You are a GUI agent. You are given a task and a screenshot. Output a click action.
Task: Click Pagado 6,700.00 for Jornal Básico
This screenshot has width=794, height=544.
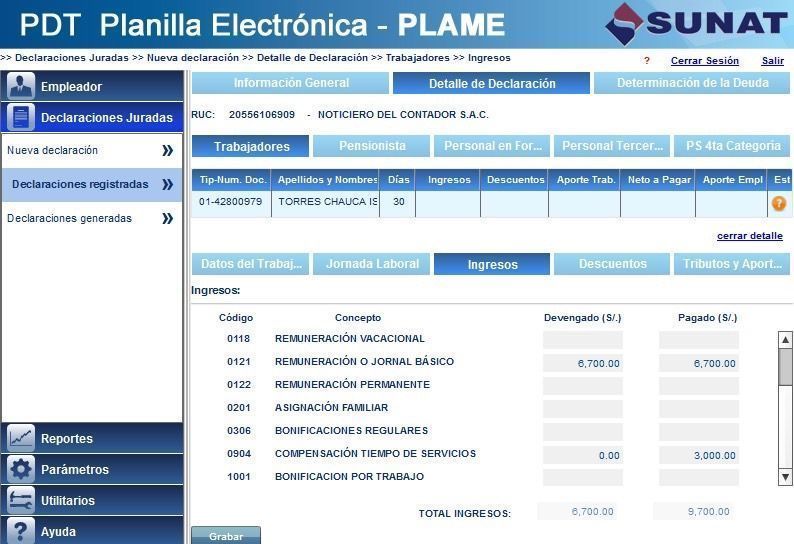698,363
